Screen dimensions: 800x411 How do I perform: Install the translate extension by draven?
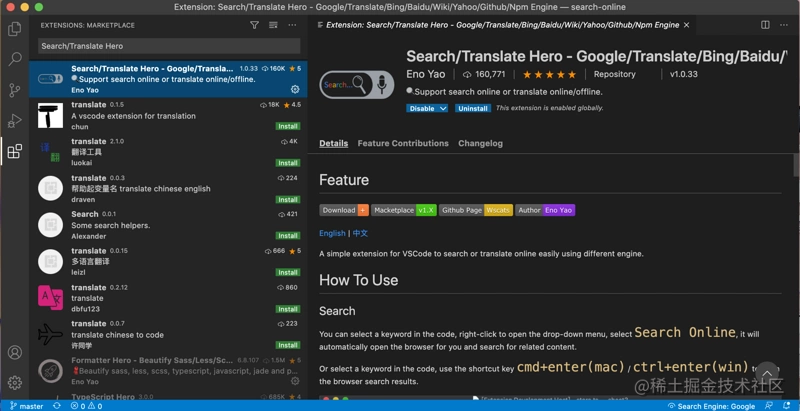click(x=288, y=199)
